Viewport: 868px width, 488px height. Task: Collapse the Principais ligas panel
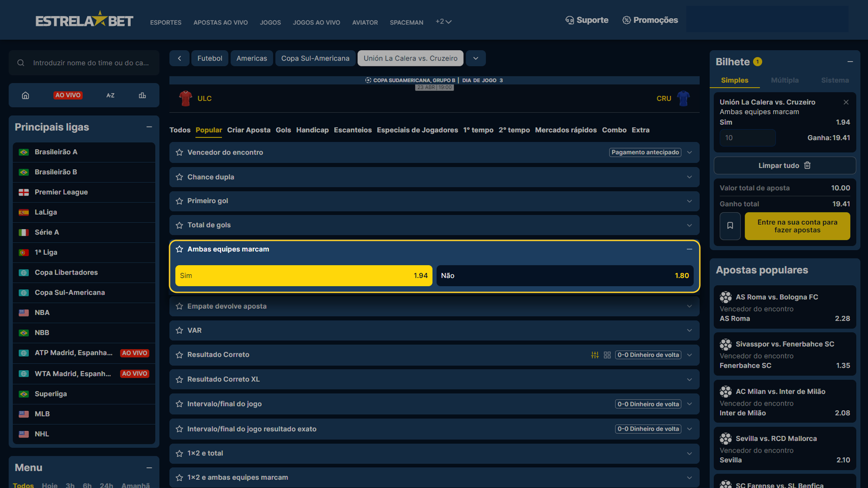tap(149, 127)
